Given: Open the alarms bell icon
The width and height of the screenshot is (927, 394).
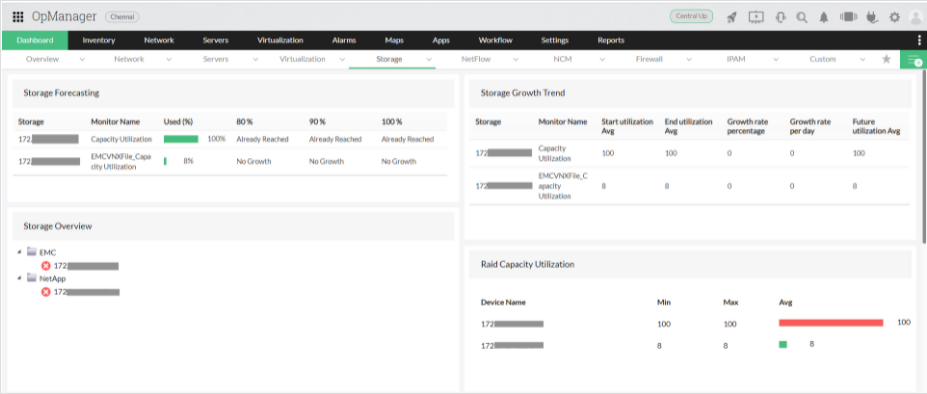Looking at the screenshot, I should pos(824,17).
